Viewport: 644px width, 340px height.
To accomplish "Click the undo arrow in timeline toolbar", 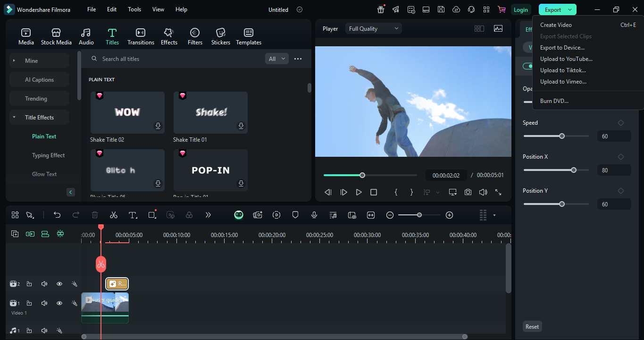I will (x=57, y=215).
